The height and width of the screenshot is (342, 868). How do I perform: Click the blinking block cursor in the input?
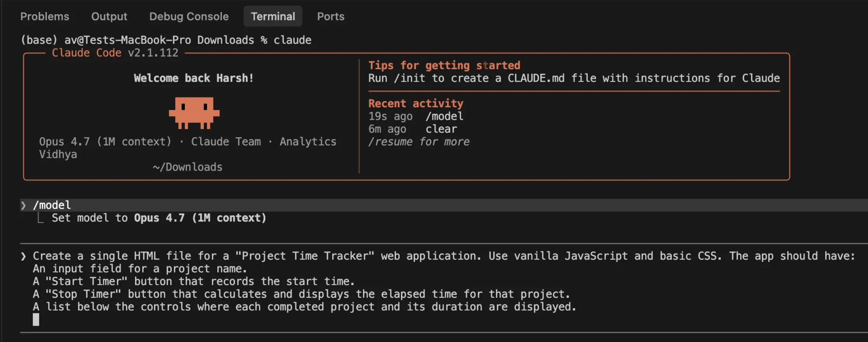[36, 319]
